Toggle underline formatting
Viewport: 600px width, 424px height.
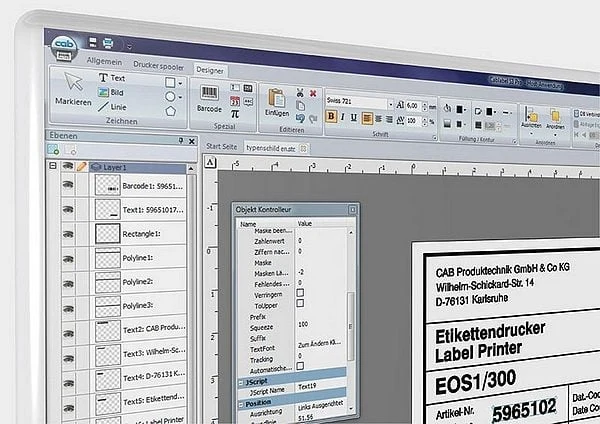(354, 118)
